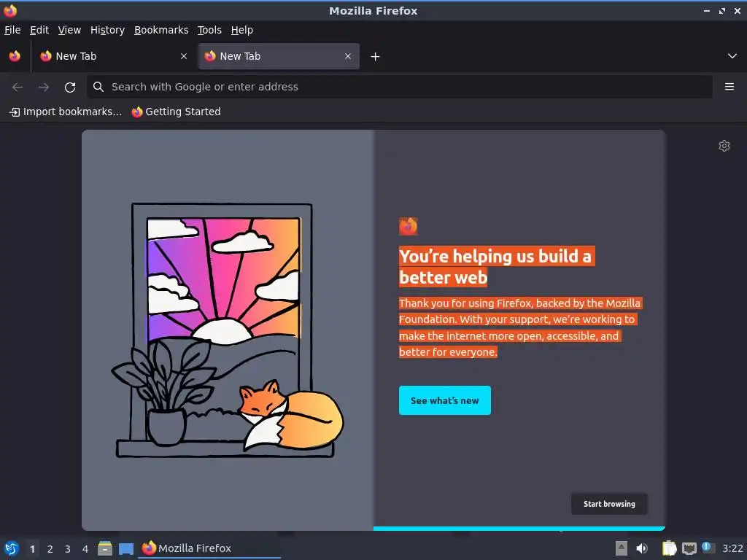Maximize the Firefox window

[x=722, y=10]
